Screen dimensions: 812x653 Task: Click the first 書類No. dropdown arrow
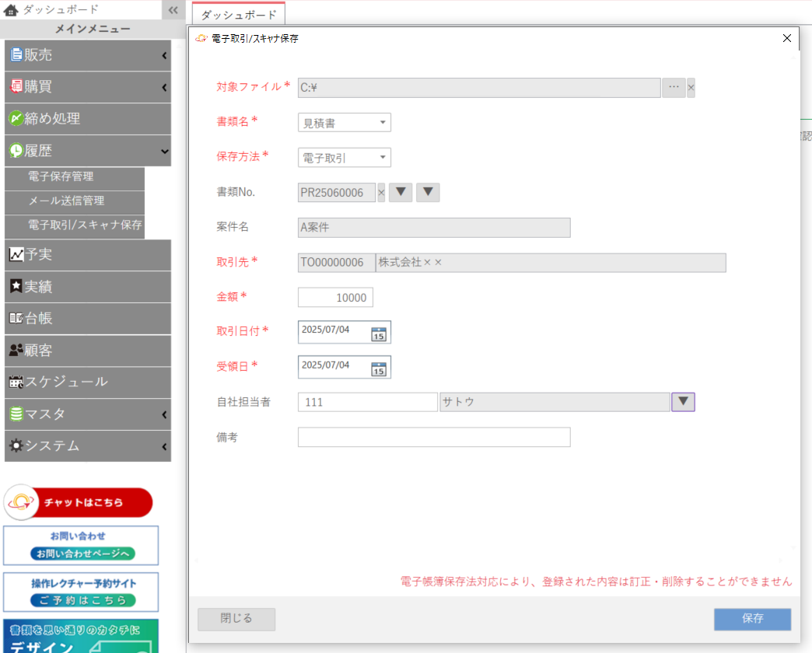point(400,193)
